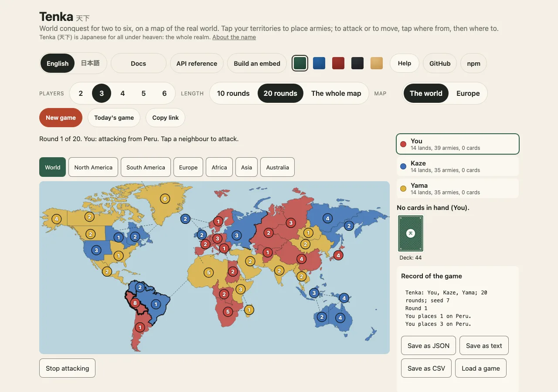Switch language to English
This screenshot has height=392, width=558.
(x=58, y=63)
